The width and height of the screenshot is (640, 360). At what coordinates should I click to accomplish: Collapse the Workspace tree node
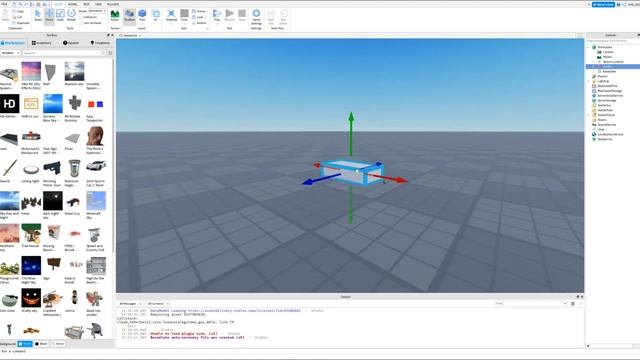589,47
